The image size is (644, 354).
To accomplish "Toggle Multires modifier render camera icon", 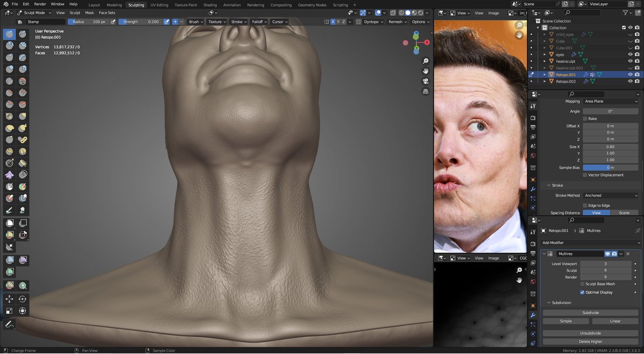I will click(x=614, y=254).
